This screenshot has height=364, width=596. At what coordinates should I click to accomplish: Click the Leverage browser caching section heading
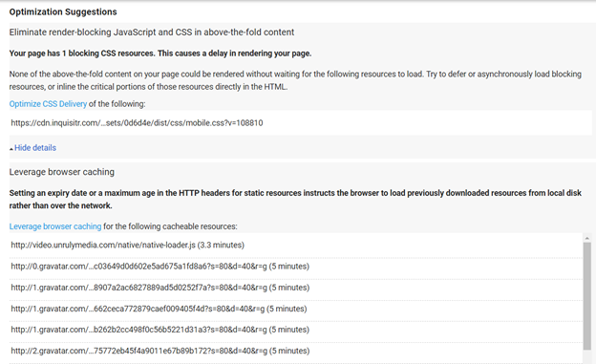[x=61, y=172]
